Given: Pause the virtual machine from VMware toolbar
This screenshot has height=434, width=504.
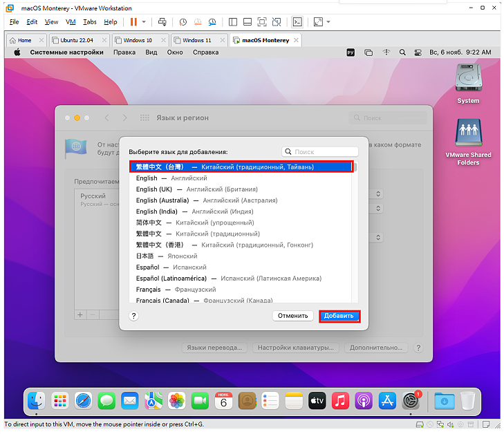Looking at the screenshot, I should [x=133, y=22].
